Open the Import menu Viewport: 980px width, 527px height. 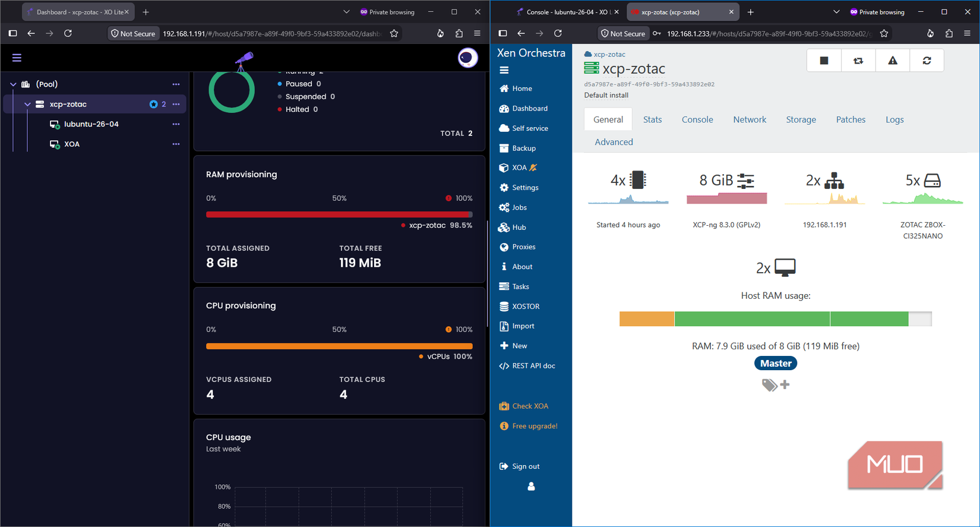tap(517, 326)
